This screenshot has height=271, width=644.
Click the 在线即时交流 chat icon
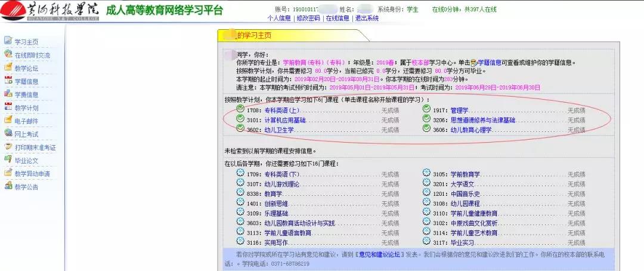(8, 54)
